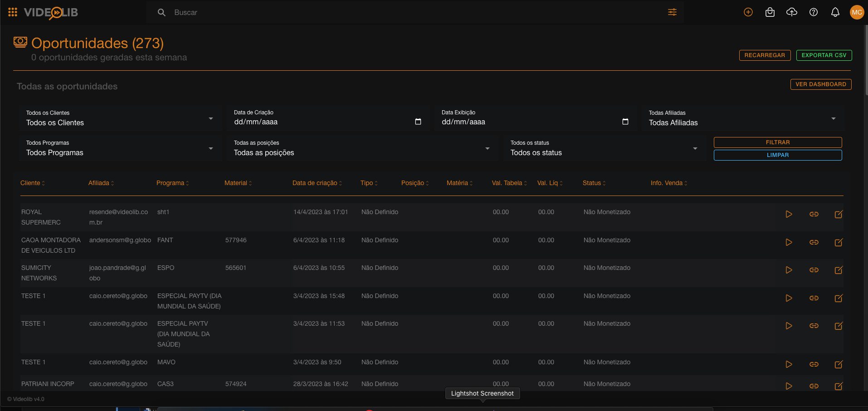Expand the Todos os status dropdown
868x411 pixels.
(x=605, y=148)
